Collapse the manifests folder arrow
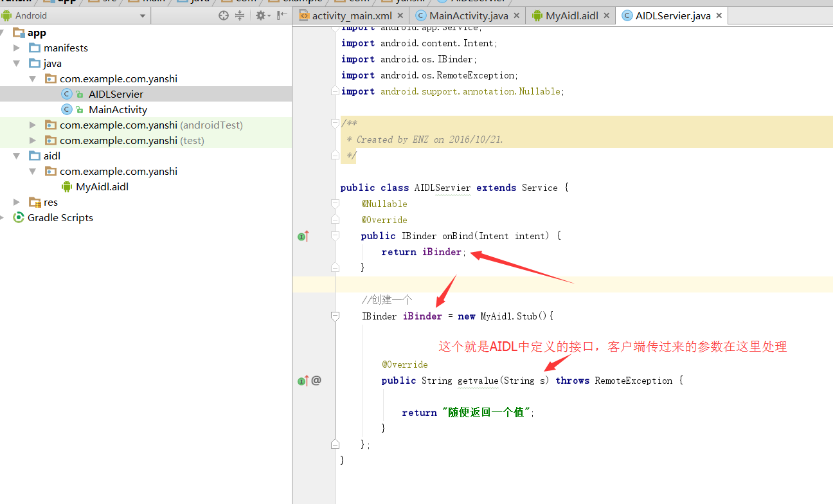The height and width of the screenshot is (504, 833). point(17,48)
